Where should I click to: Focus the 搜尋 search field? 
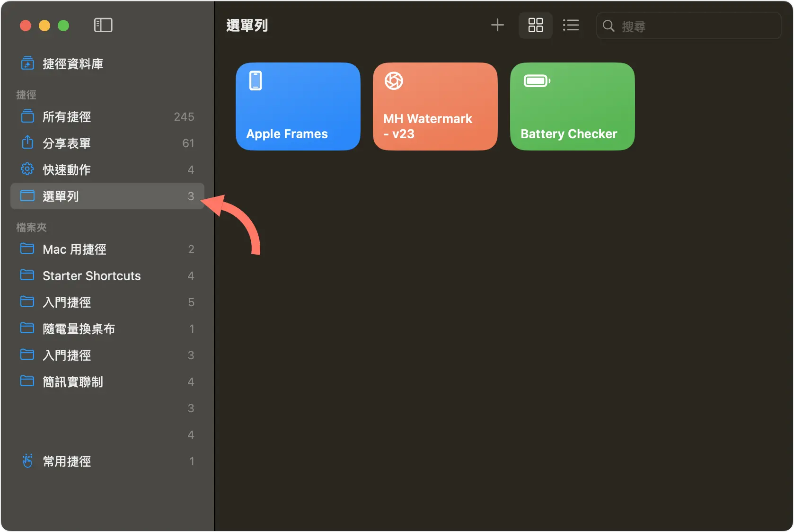click(688, 26)
